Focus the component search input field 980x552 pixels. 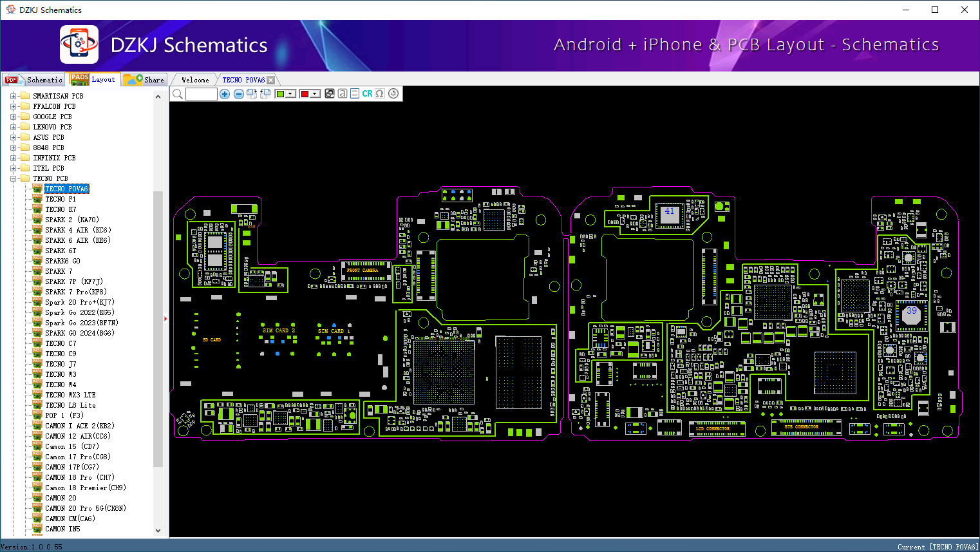pos(201,94)
